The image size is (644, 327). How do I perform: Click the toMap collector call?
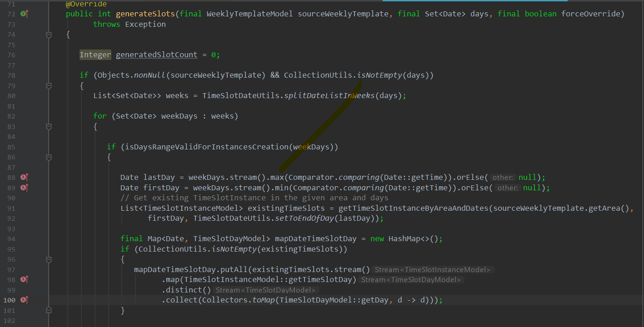tap(264, 300)
